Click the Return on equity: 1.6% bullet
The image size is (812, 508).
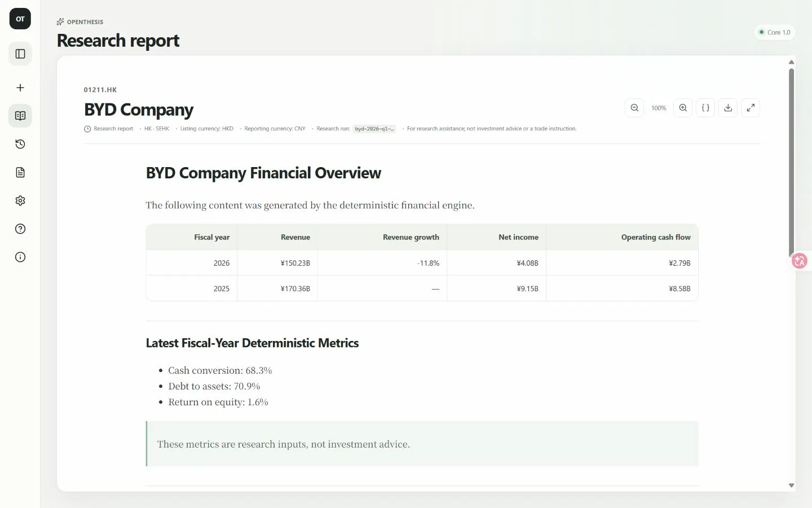[218, 402]
